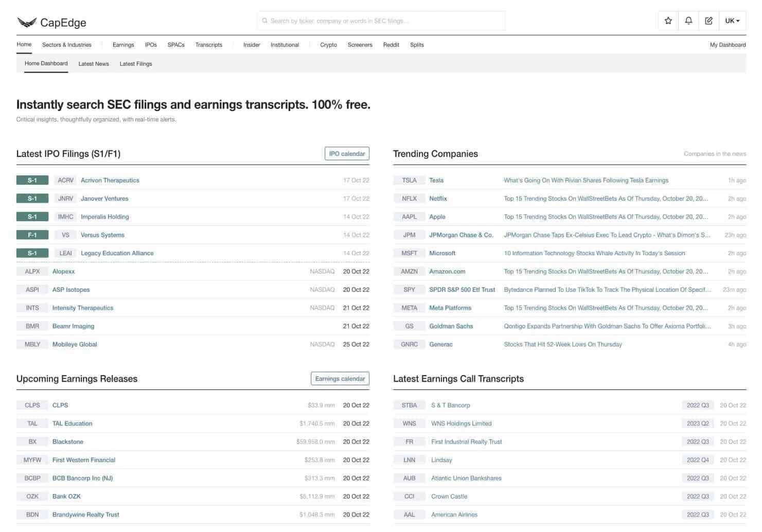Open the Earnings calendar button
The image size is (762, 532).
coord(340,379)
